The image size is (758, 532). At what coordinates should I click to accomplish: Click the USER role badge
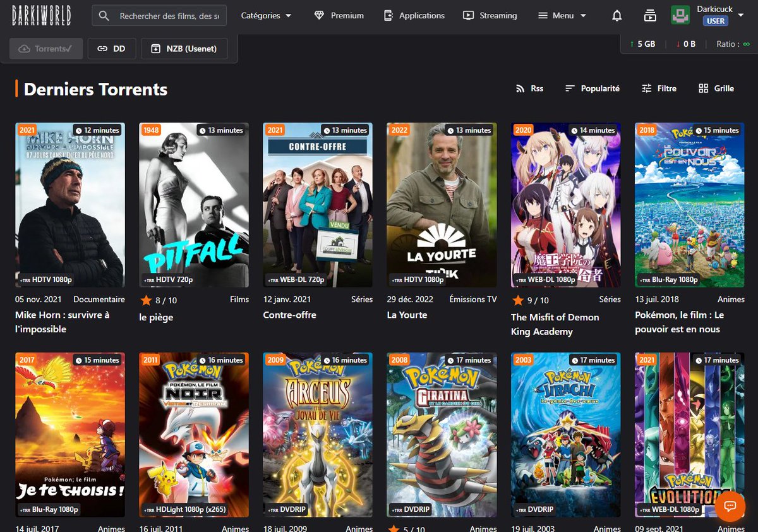[x=715, y=21]
